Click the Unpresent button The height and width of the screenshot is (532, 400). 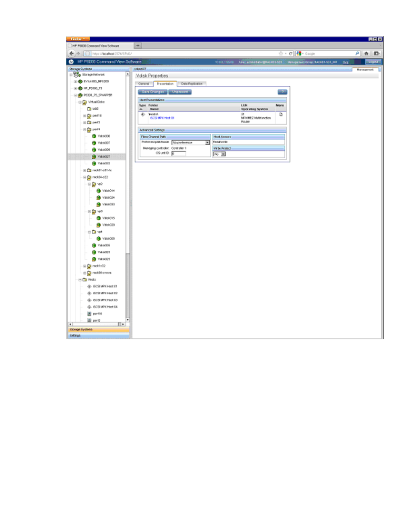[180, 92]
